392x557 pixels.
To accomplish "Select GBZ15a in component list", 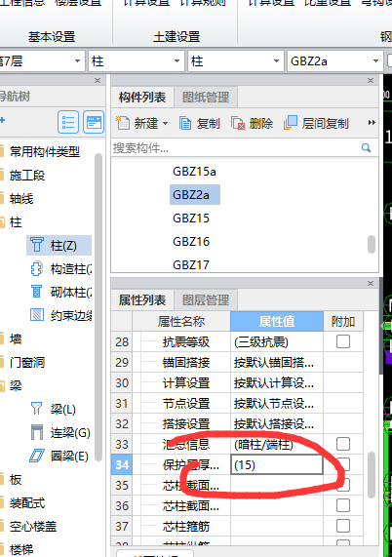I will pos(194,172).
